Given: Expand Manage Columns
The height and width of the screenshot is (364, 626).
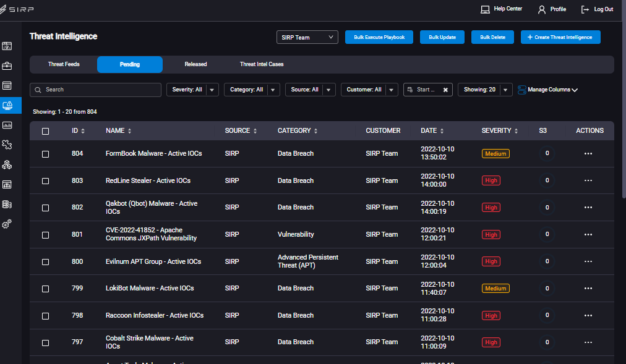Looking at the screenshot, I should click(548, 90).
